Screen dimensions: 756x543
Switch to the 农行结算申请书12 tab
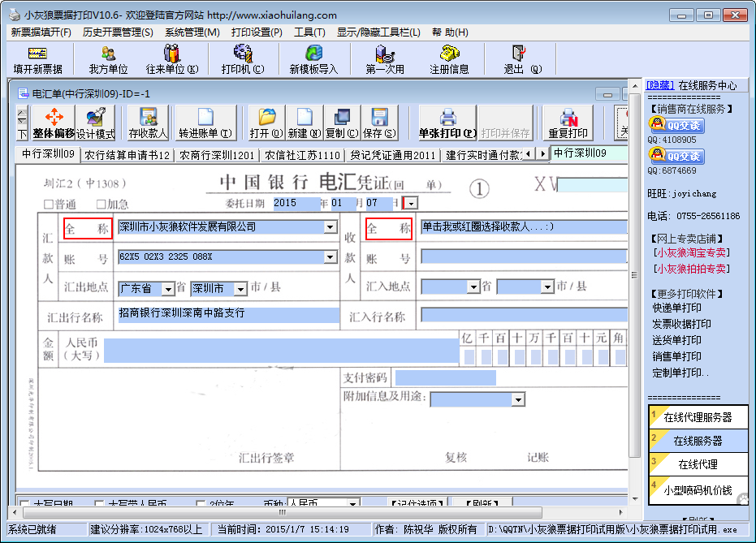point(127,154)
